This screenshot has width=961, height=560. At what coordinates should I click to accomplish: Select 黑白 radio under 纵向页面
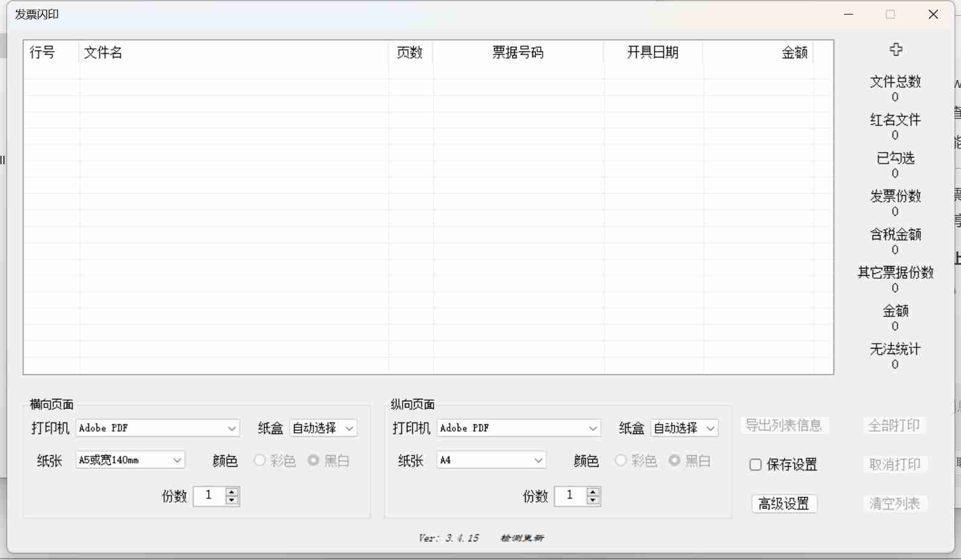coord(674,461)
